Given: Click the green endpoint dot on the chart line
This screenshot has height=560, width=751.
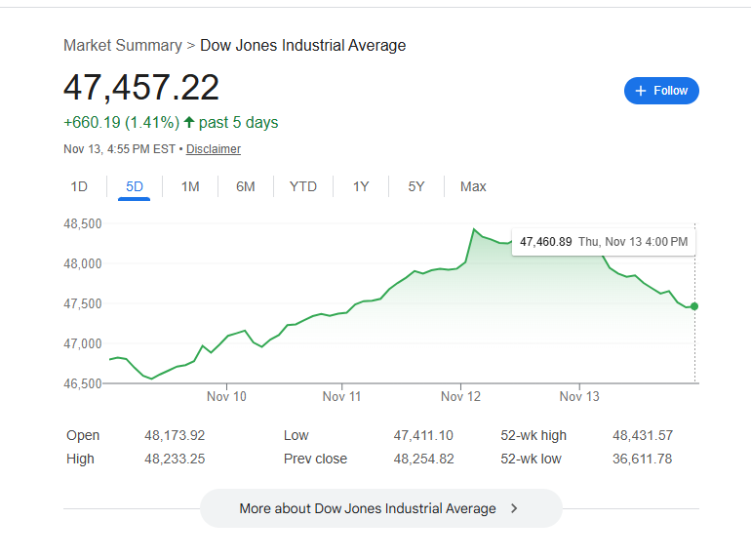Looking at the screenshot, I should (x=694, y=306).
